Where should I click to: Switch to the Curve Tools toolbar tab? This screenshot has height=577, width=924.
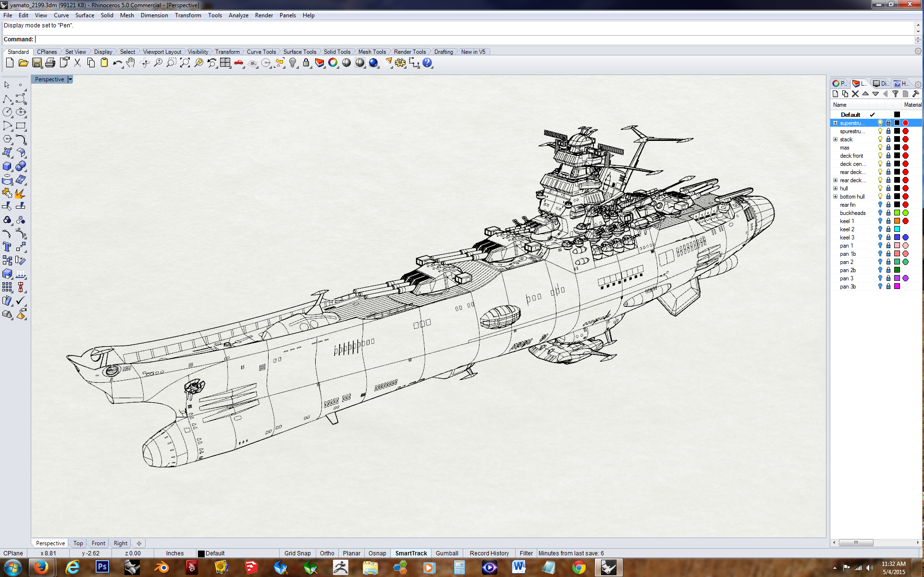(x=261, y=52)
